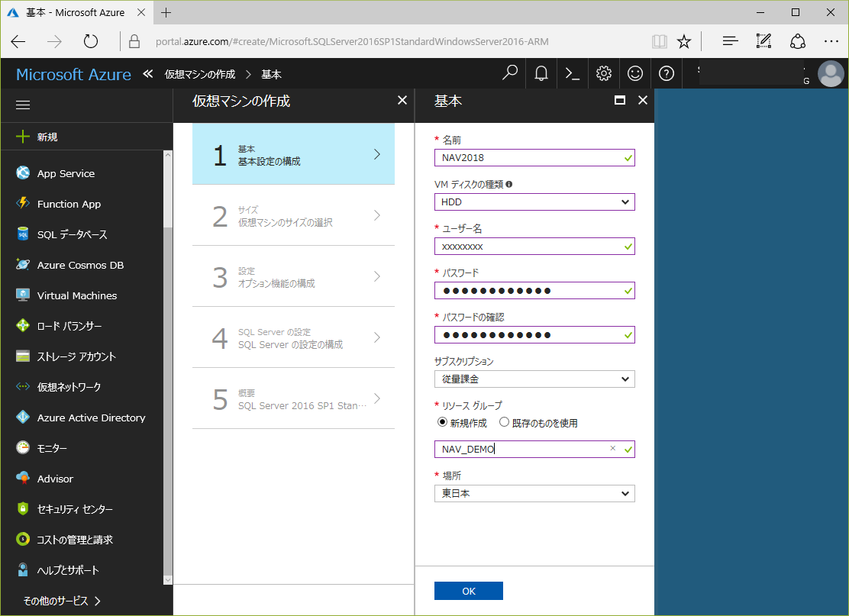849x616 pixels.
Task: Click the OK button
Action: (468, 591)
